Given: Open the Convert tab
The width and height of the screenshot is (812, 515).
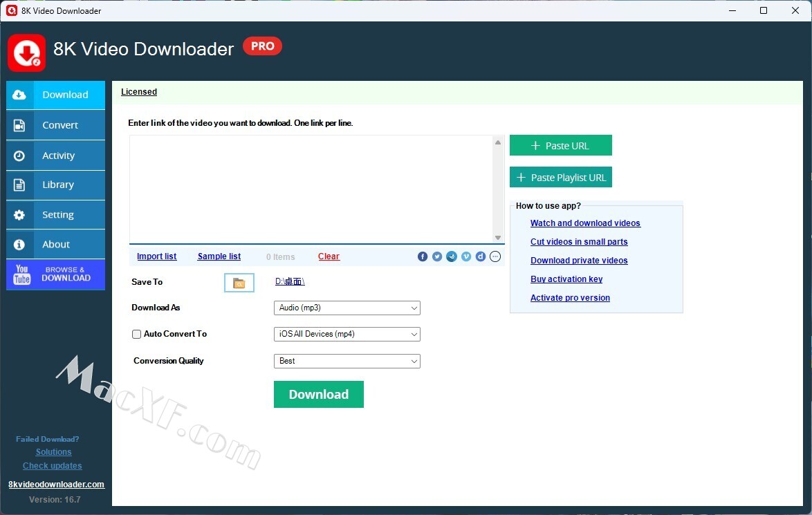Looking at the screenshot, I should coord(56,125).
